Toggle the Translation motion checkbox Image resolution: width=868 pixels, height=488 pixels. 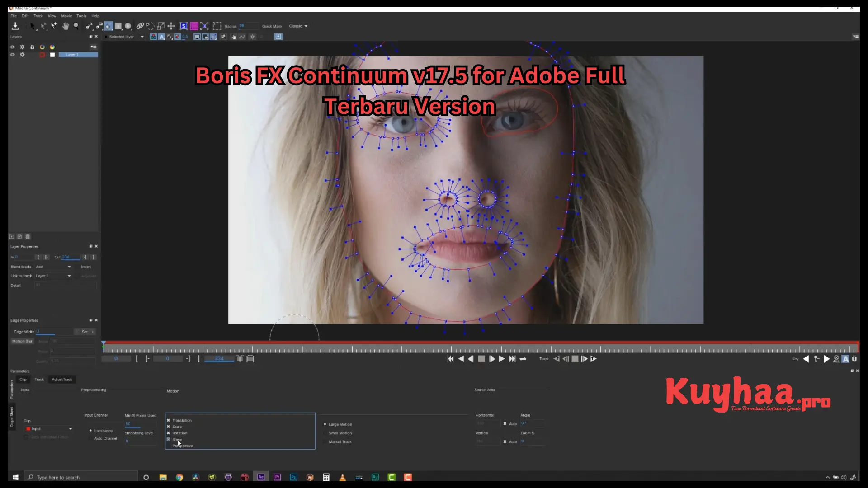(x=168, y=420)
